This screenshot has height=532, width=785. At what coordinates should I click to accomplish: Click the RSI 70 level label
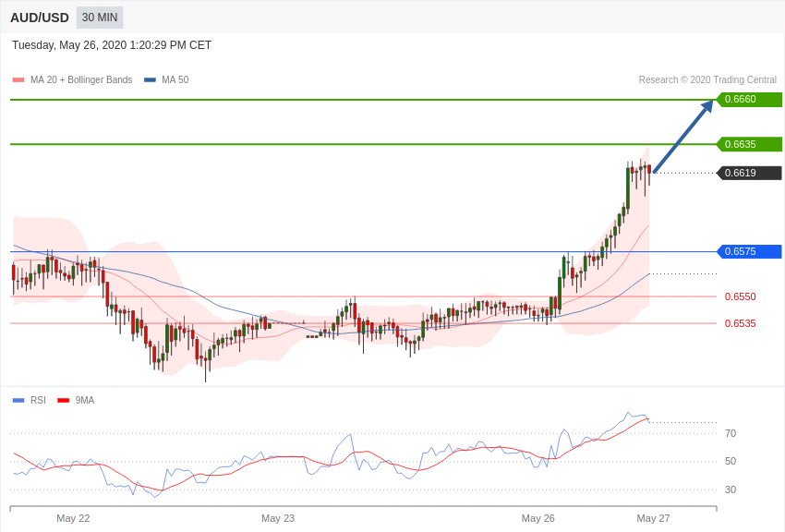731,433
